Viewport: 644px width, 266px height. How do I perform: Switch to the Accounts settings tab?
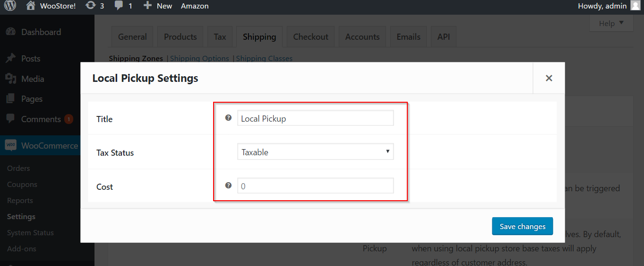point(362,37)
